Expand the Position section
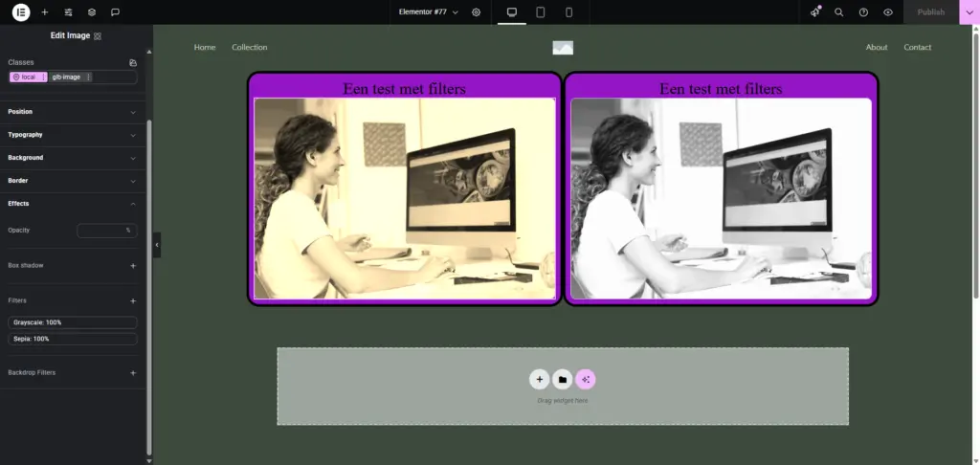This screenshot has width=980, height=465. click(x=73, y=112)
